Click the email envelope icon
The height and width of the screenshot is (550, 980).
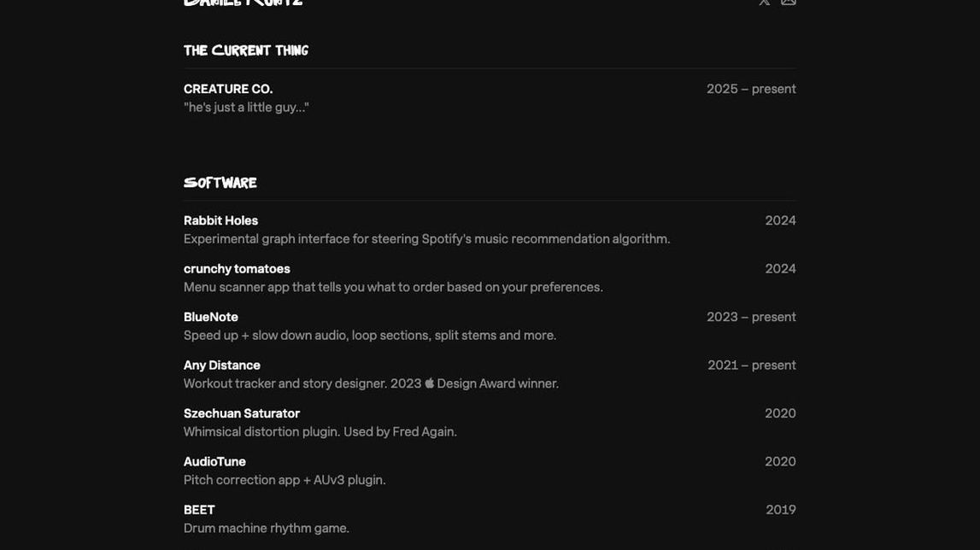tap(789, 3)
